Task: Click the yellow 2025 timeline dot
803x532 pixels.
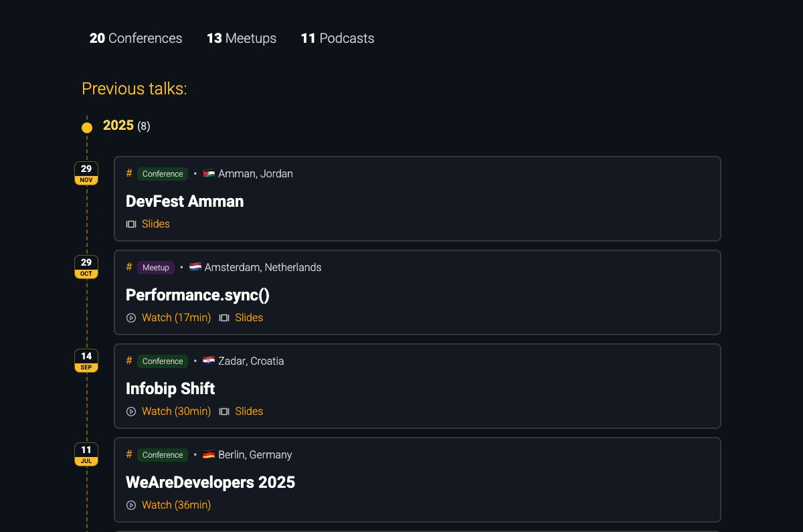Action: (86, 127)
